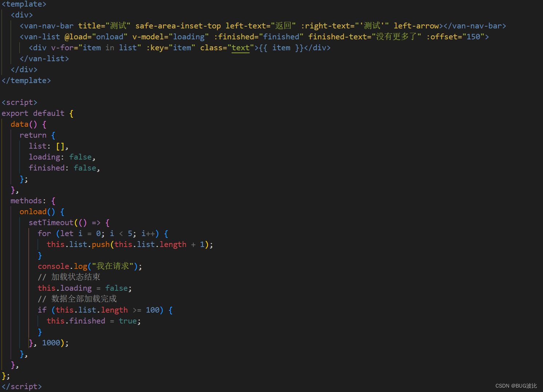The width and height of the screenshot is (543, 392).
Task: Click the @load="onload" handler binding
Action: point(96,36)
